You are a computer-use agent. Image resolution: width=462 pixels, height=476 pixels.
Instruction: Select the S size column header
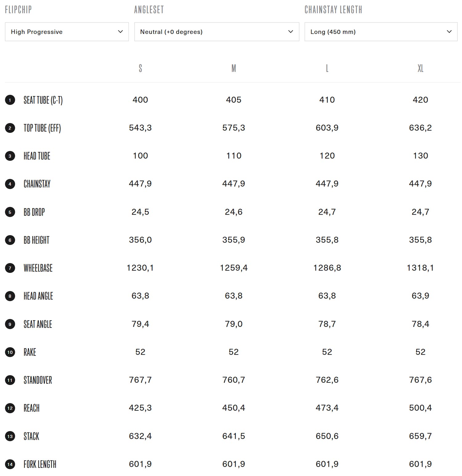point(140,68)
